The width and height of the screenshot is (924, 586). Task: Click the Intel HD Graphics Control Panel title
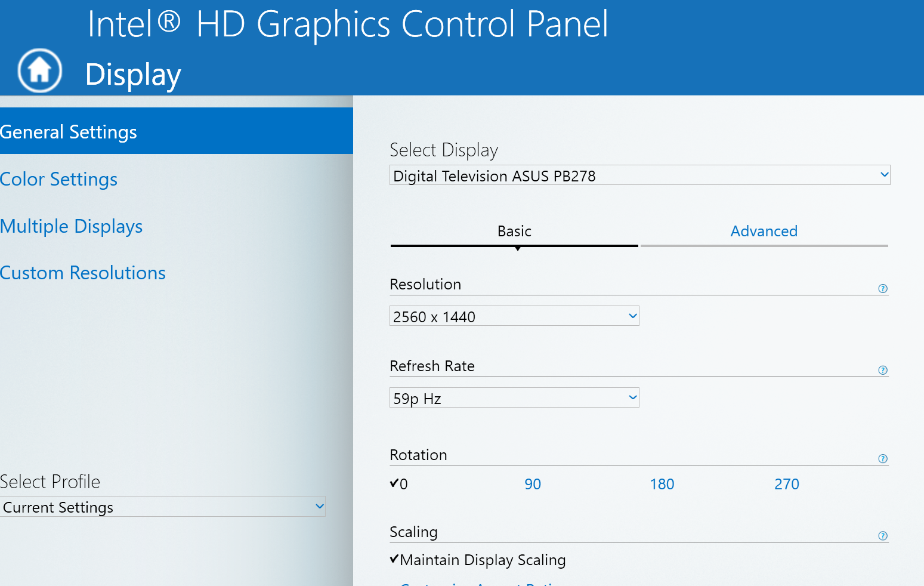click(x=348, y=24)
